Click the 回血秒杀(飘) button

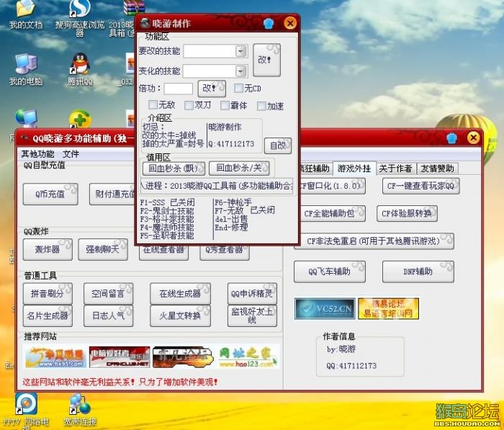tap(174, 169)
